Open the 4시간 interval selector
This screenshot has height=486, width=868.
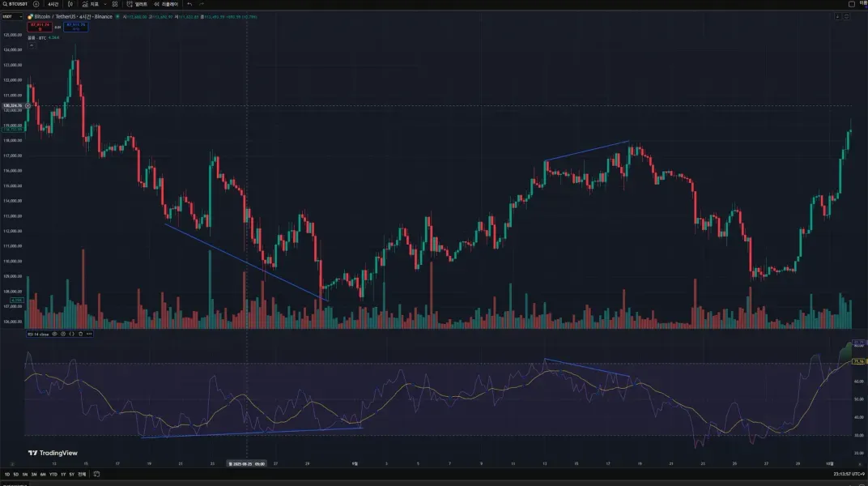[53, 4]
